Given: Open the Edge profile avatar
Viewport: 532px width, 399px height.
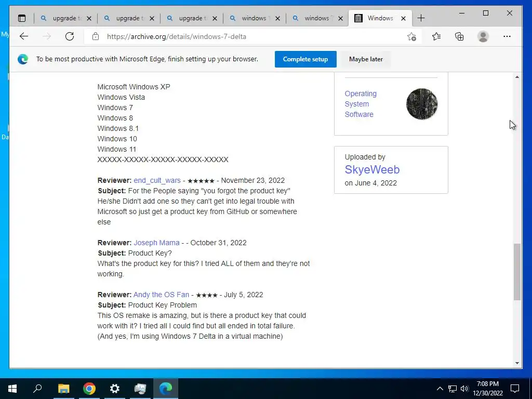Looking at the screenshot, I should tap(483, 36).
